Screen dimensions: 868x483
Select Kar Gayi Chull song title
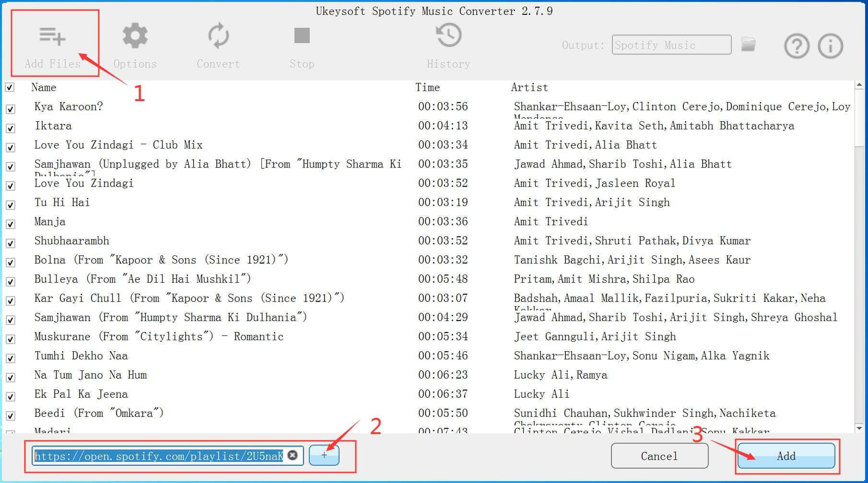point(189,298)
